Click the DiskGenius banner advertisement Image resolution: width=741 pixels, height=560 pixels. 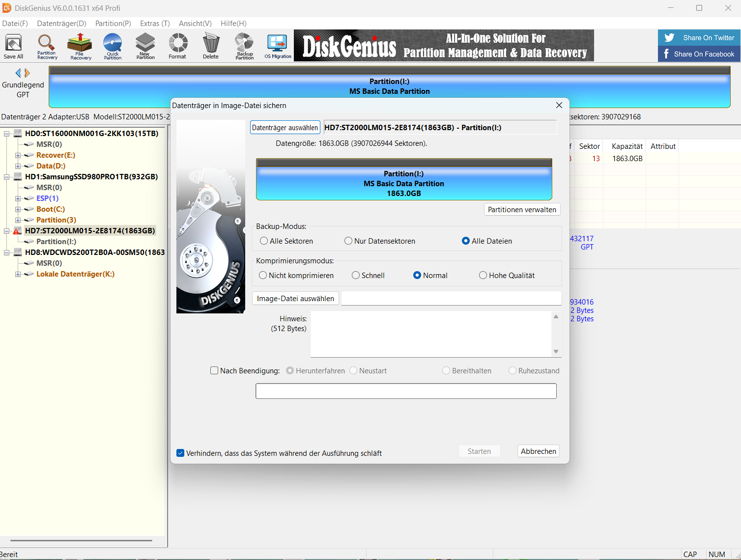click(x=444, y=46)
